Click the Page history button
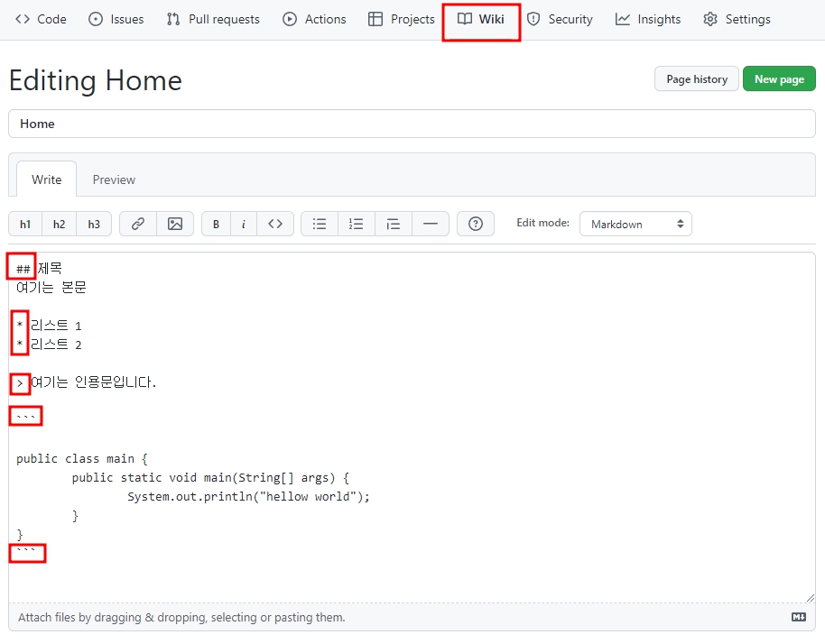The height and width of the screenshot is (644, 825). [x=697, y=78]
